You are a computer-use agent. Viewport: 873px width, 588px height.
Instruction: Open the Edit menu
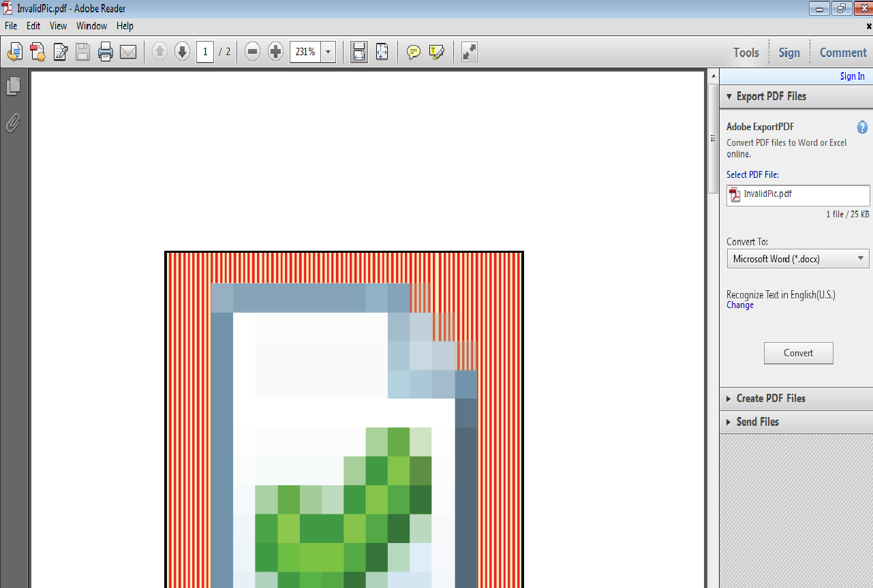(x=33, y=26)
